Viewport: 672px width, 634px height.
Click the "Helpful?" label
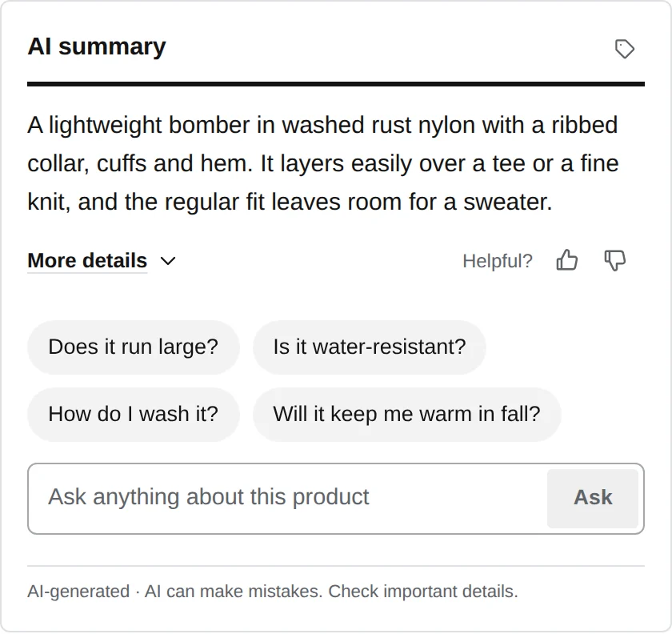tap(498, 261)
